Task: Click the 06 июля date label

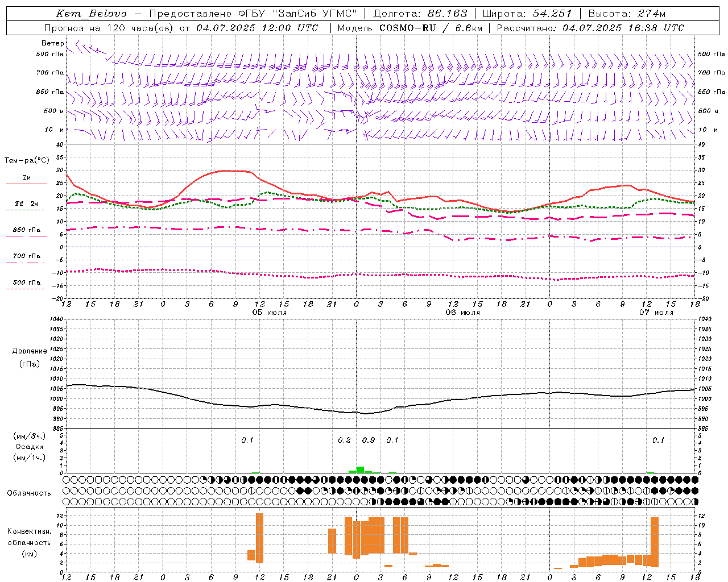Action: pyautogui.click(x=463, y=313)
